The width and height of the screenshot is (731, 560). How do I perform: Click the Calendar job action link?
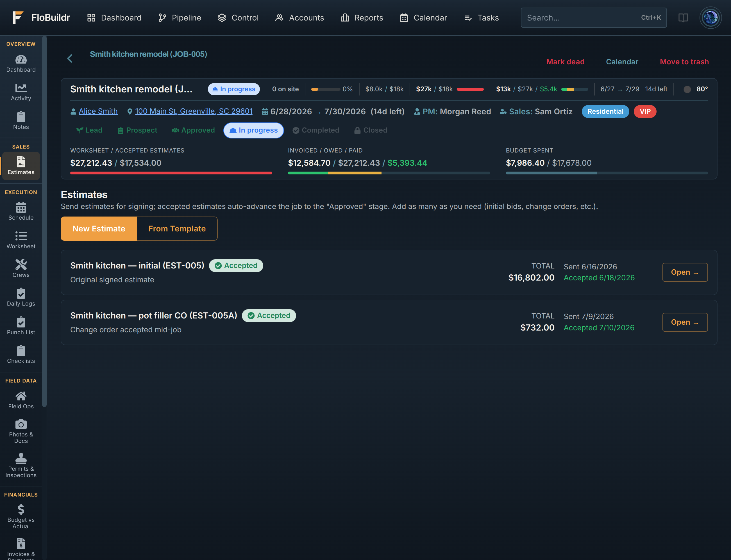tap(622, 62)
